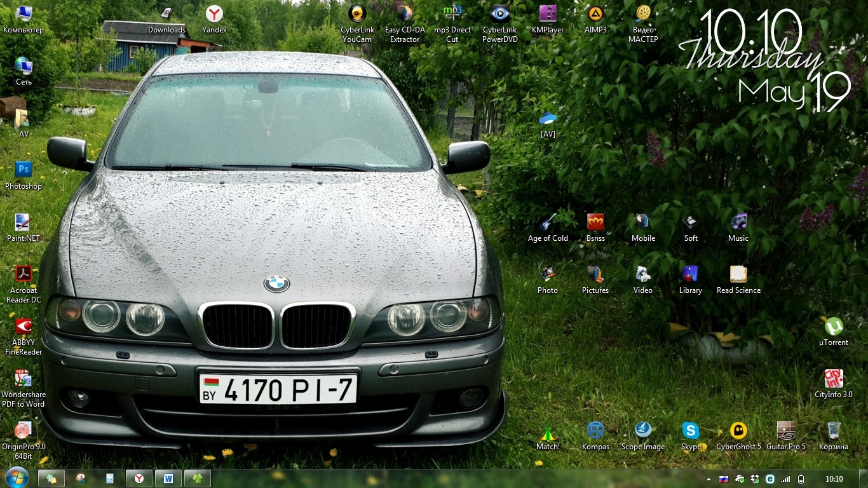The height and width of the screenshot is (488, 868).
Task: Open Scope Image shortcut
Action: click(643, 436)
